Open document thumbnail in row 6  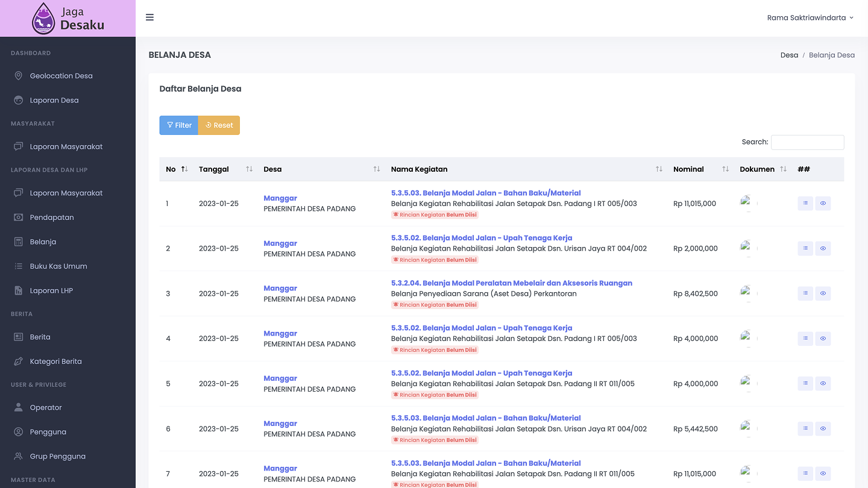tap(749, 429)
